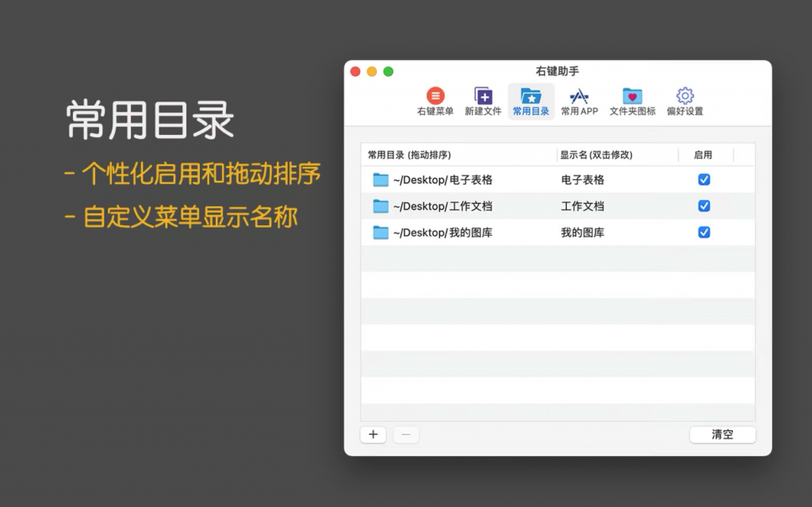Toggle the 工作文档 enable checkbox
812x507 pixels.
tap(704, 205)
